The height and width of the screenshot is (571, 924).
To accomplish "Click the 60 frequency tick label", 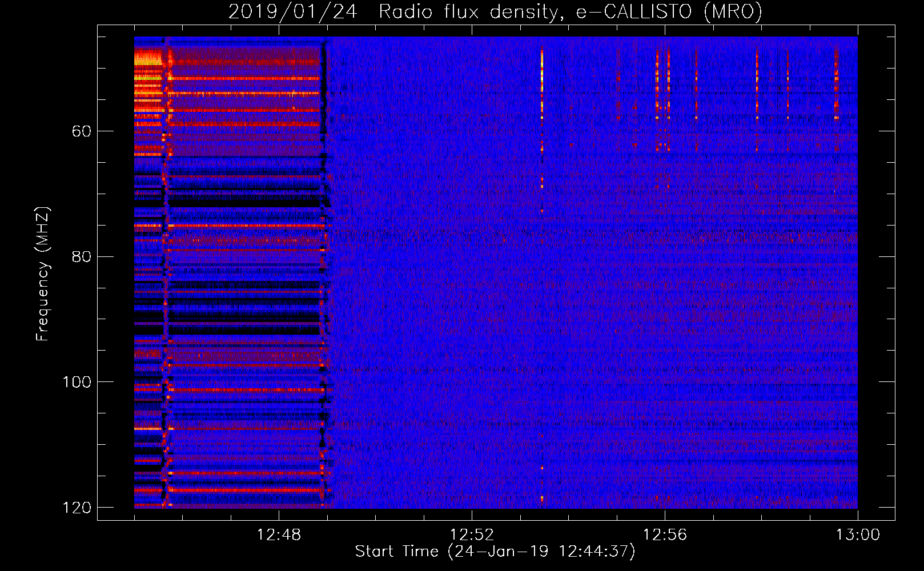I will (82, 131).
